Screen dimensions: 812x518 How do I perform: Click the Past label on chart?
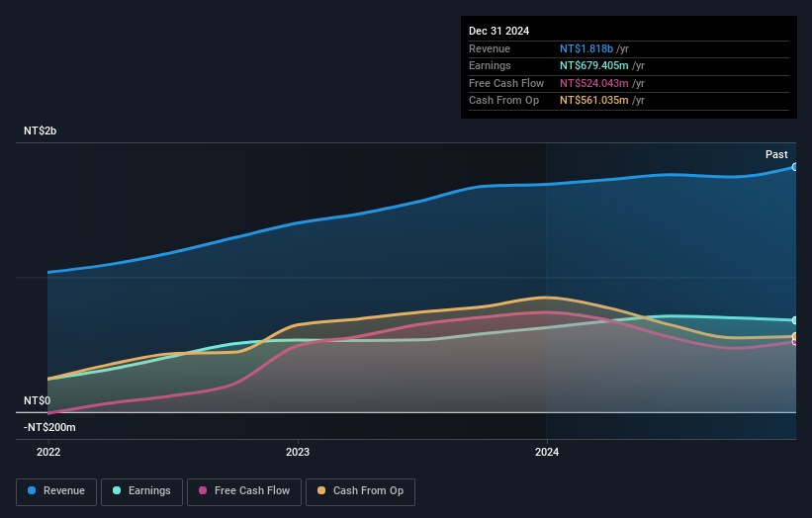pos(776,154)
